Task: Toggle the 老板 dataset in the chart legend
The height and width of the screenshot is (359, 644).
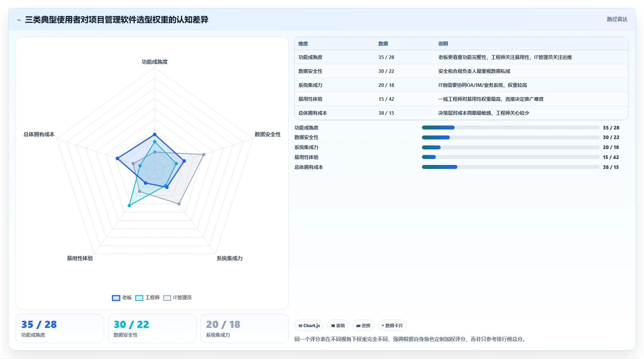Action: [122, 298]
